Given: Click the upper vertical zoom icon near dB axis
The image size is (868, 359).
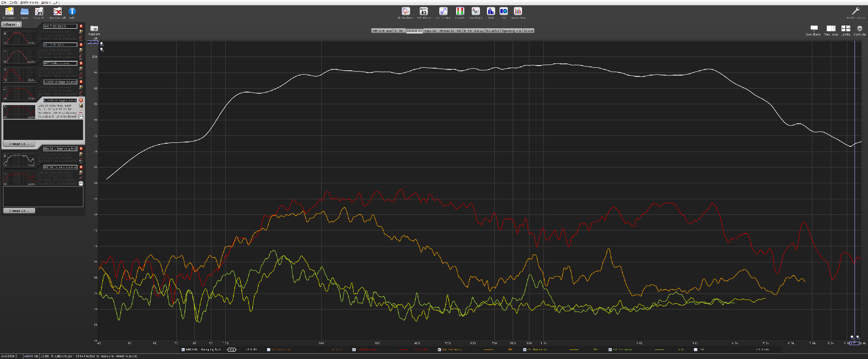Looking at the screenshot, I should [x=102, y=44].
